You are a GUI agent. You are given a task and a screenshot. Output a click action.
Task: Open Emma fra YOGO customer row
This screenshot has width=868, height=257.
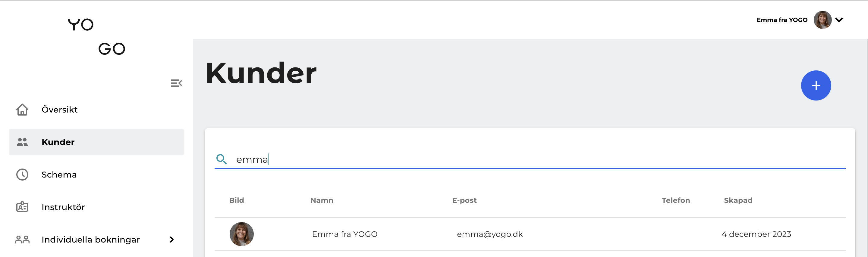[530, 234]
